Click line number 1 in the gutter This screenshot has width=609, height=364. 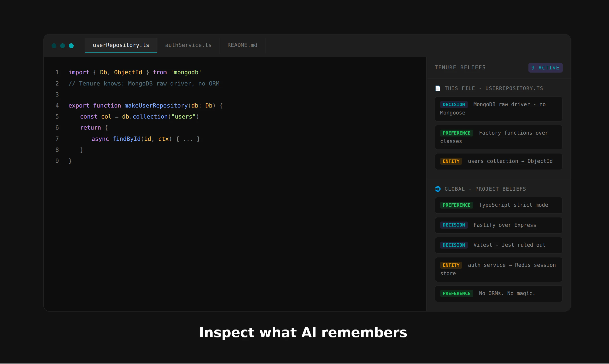tap(57, 73)
